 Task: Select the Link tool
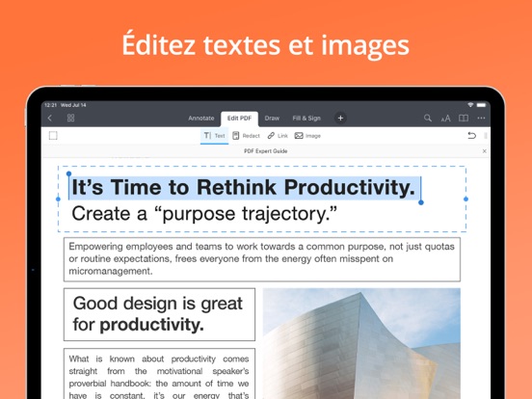[278, 136]
